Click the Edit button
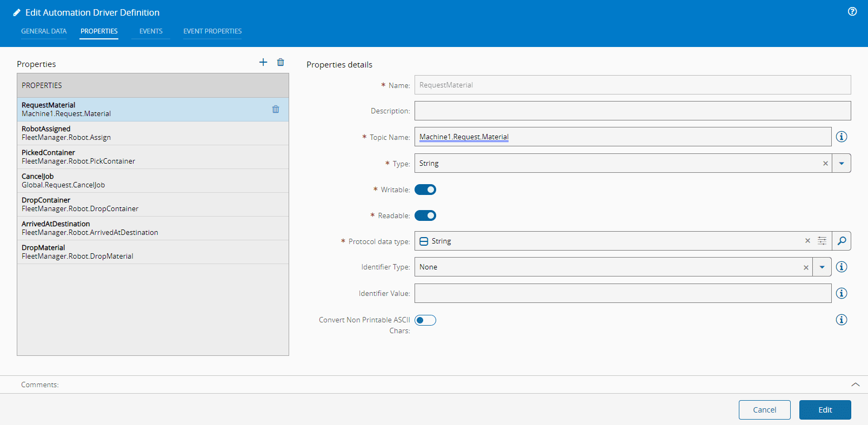The width and height of the screenshot is (868, 425). (825, 410)
